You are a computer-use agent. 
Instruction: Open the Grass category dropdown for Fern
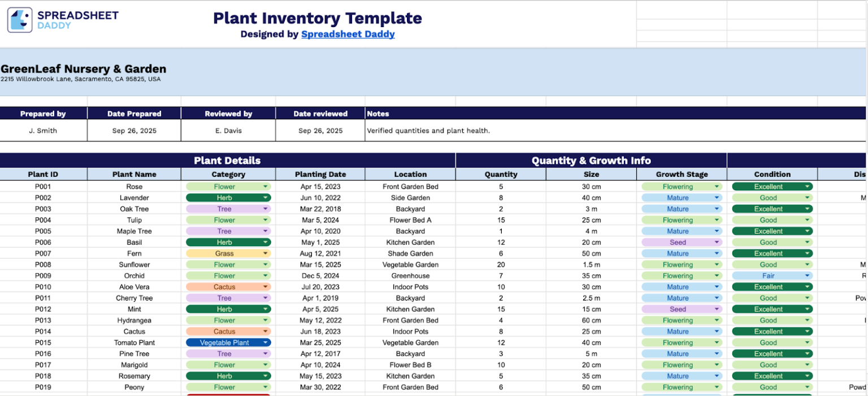266,253
